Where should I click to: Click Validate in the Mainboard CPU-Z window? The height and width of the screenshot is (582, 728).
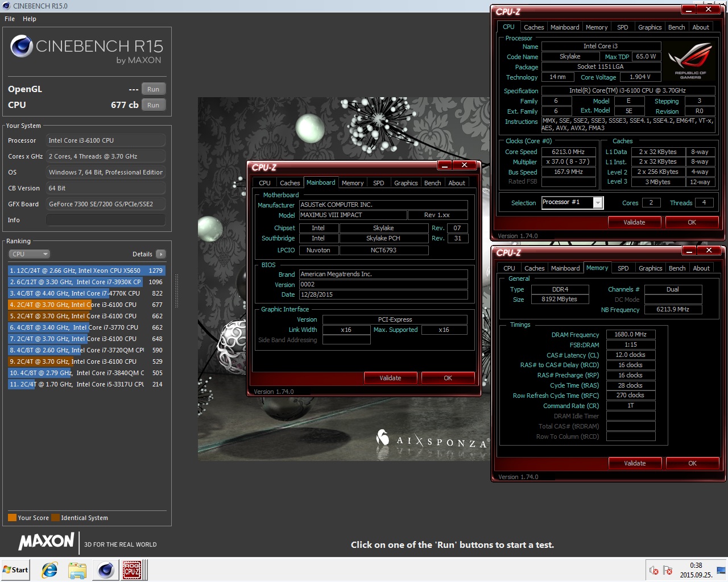tap(390, 378)
